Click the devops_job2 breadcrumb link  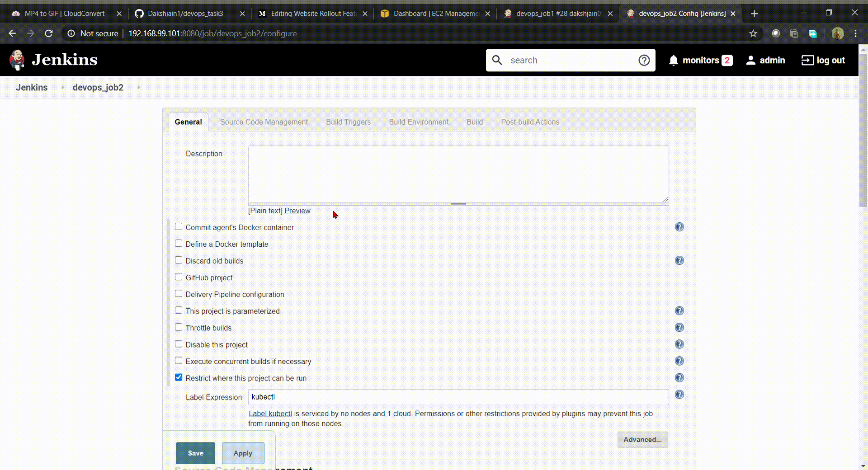pos(98,87)
